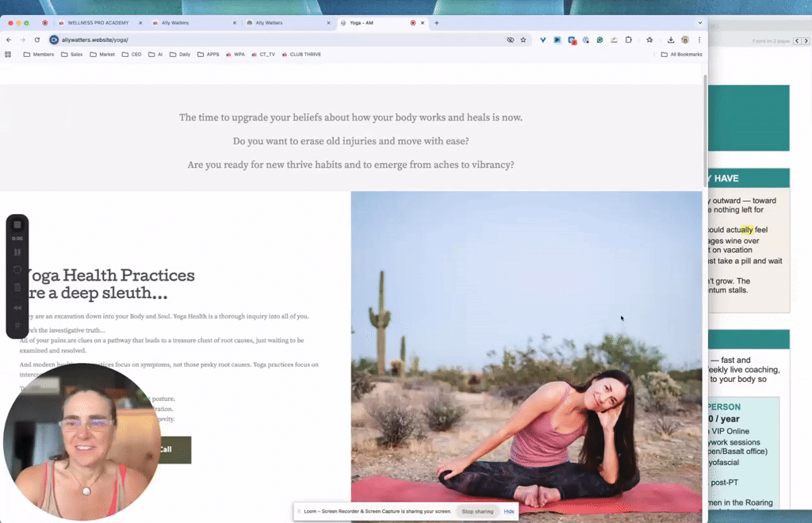This screenshot has height=523, width=812.
Task: Click the circular Loom camera bubble
Action: (82, 441)
